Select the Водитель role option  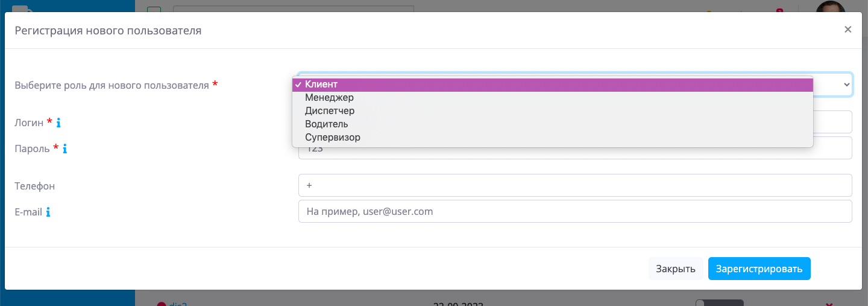click(326, 124)
